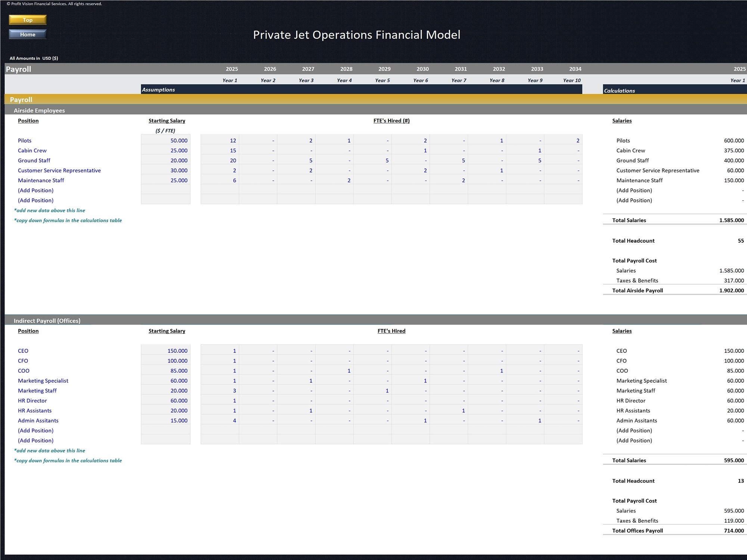Select Pilots FTE hired 2025 cell
Viewport: 747px width, 560px height.
(x=220, y=140)
